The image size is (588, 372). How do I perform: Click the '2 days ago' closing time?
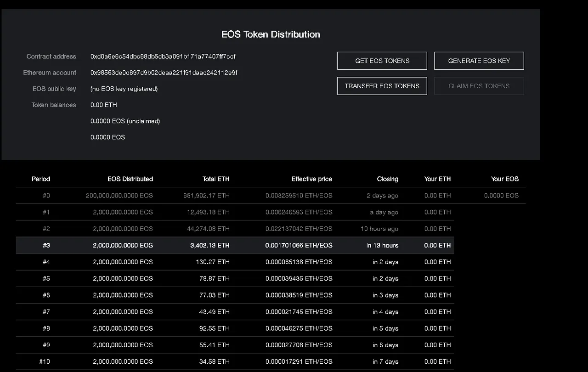pyautogui.click(x=383, y=196)
